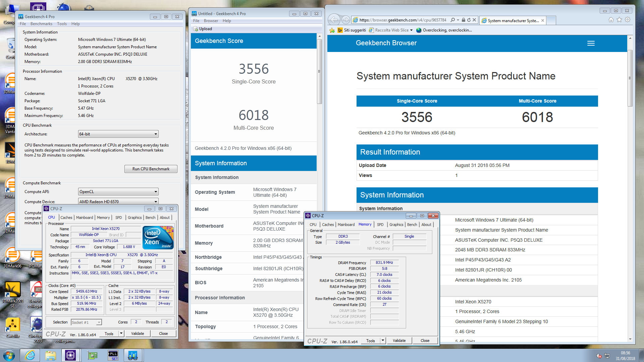Click Core Speed value 5459.63 MHz
This screenshot has height=362, width=644.
click(x=87, y=292)
